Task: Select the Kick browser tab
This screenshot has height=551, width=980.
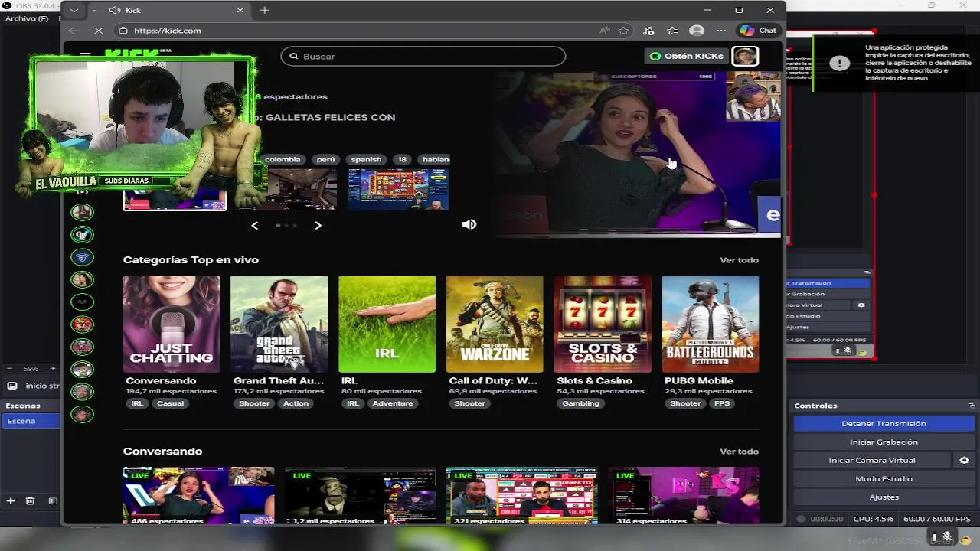Action: (176, 10)
